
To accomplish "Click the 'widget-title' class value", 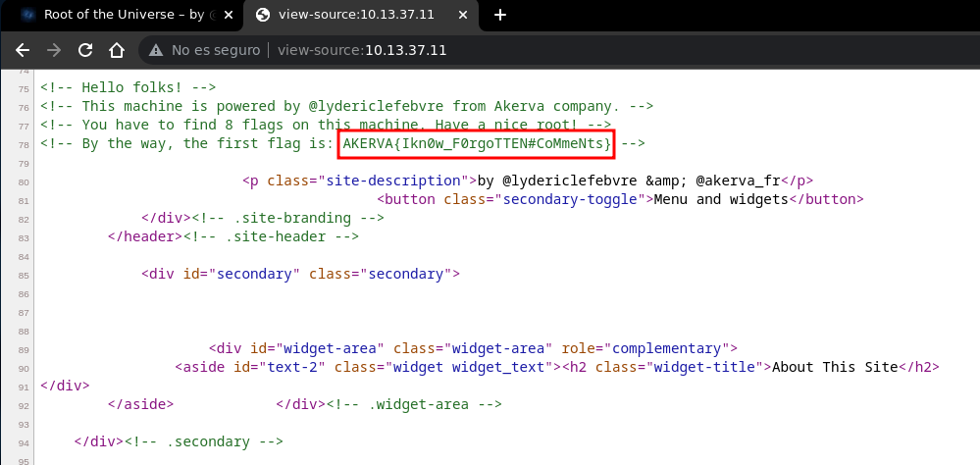I will [704, 367].
